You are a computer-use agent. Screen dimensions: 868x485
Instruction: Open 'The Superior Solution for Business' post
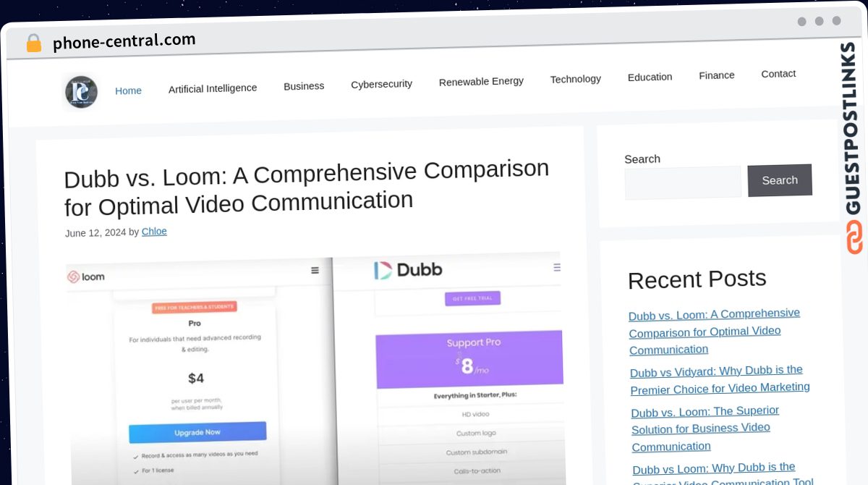(x=705, y=429)
